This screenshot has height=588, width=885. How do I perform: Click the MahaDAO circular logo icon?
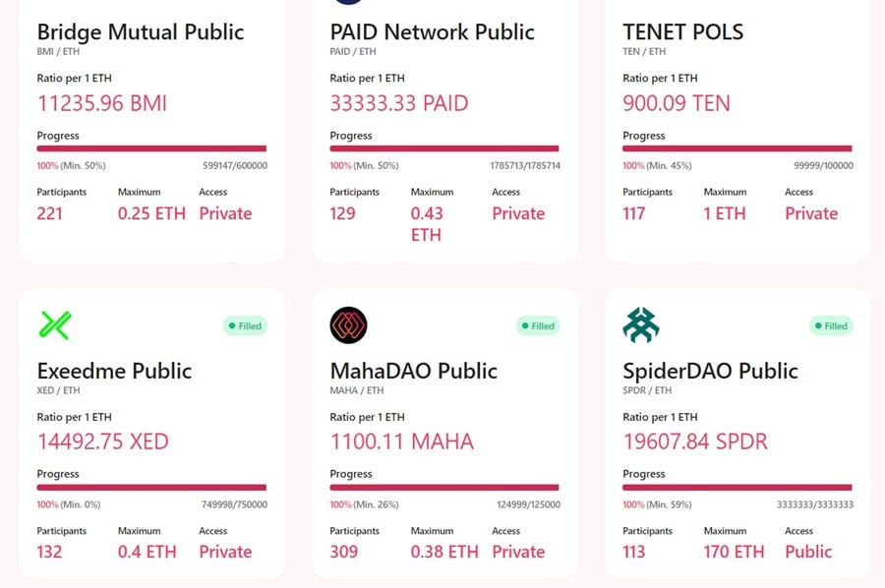click(348, 324)
